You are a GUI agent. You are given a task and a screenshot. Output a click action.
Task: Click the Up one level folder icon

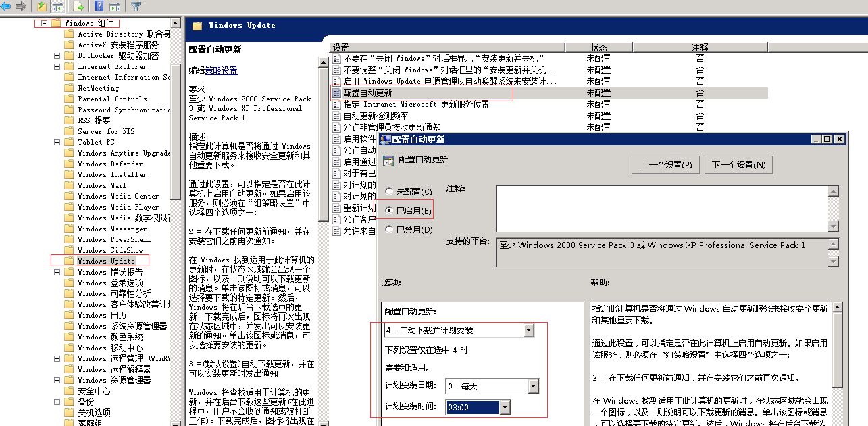tap(42, 7)
